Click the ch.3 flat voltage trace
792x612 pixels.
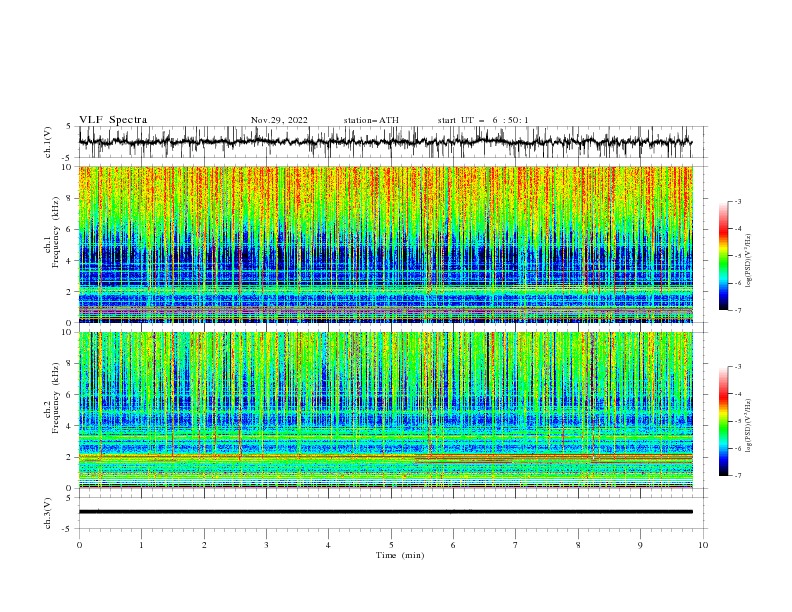(385, 512)
